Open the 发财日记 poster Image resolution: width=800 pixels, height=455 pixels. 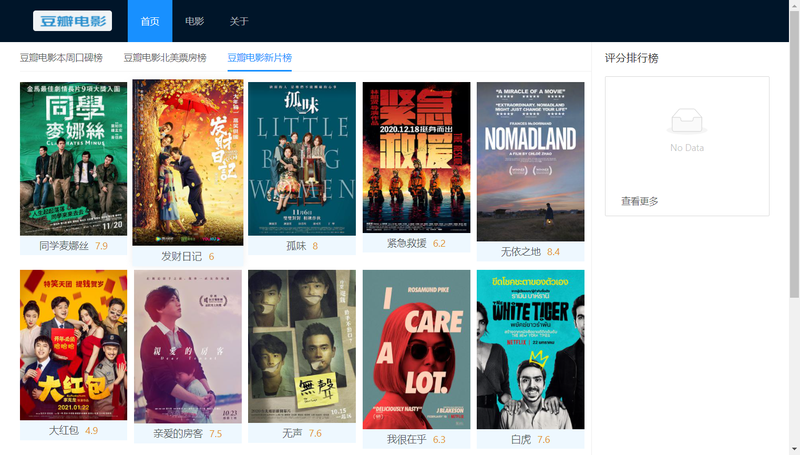(188, 162)
